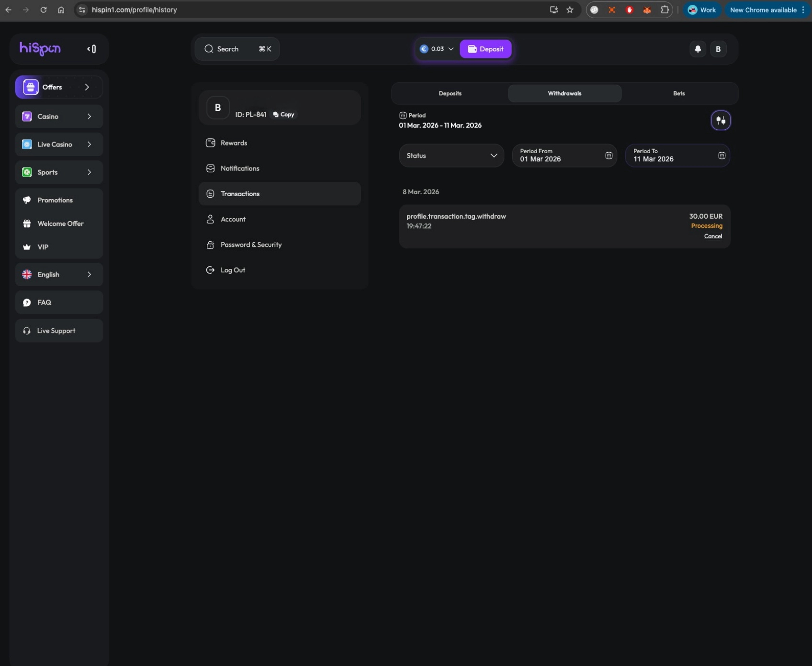Click the Chrome address bar URL
The height and width of the screenshot is (666, 812).
pos(134,10)
